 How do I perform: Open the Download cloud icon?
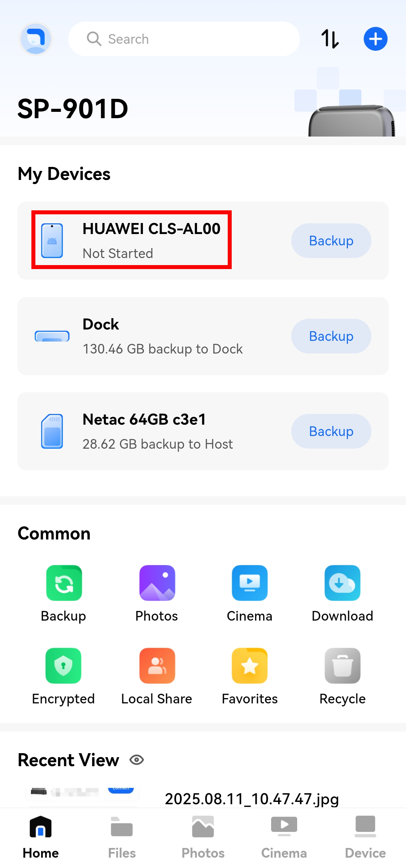pyautogui.click(x=342, y=583)
